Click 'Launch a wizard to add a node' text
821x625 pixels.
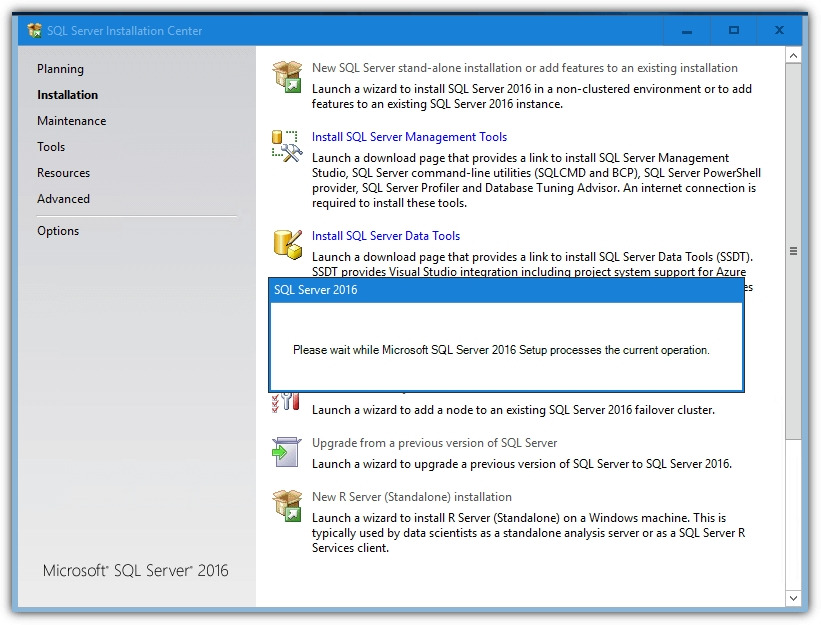point(513,410)
